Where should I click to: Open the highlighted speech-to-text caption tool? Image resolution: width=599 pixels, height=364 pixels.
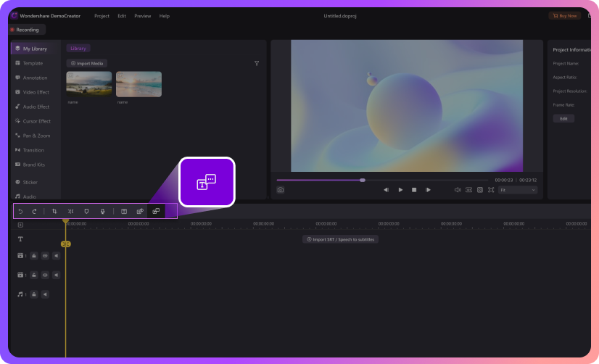(156, 211)
